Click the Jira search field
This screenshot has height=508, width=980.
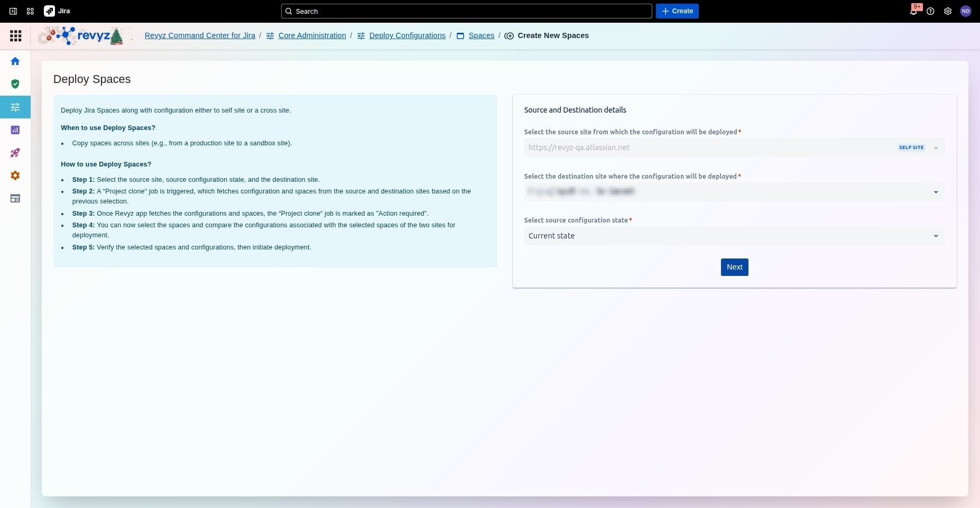pos(466,11)
